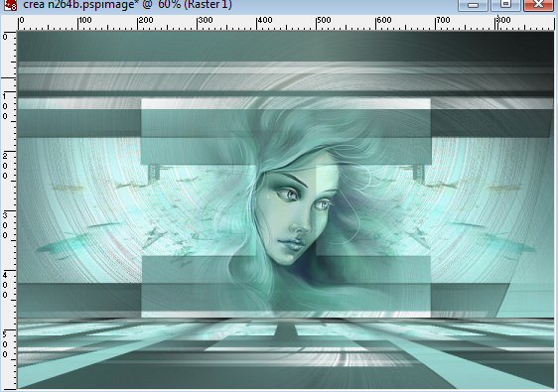Click the woman's right eye on canvas

coord(289,194)
